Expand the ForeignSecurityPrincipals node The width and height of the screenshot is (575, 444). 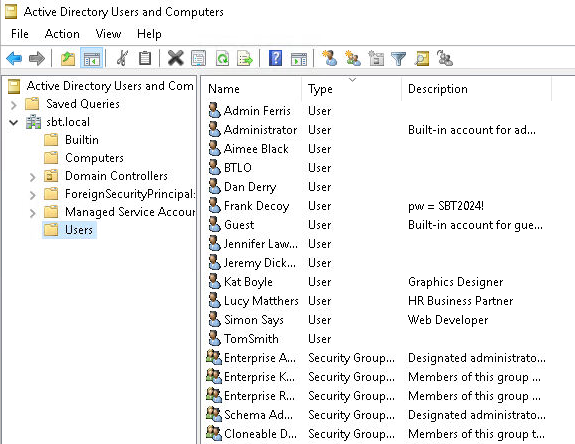pos(33,195)
